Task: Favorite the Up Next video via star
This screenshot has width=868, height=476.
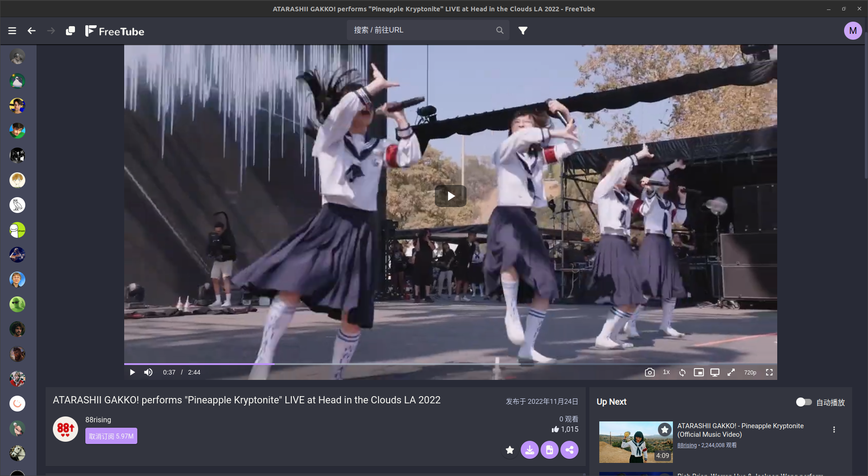Action: pyautogui.click(x=664, y=430)
